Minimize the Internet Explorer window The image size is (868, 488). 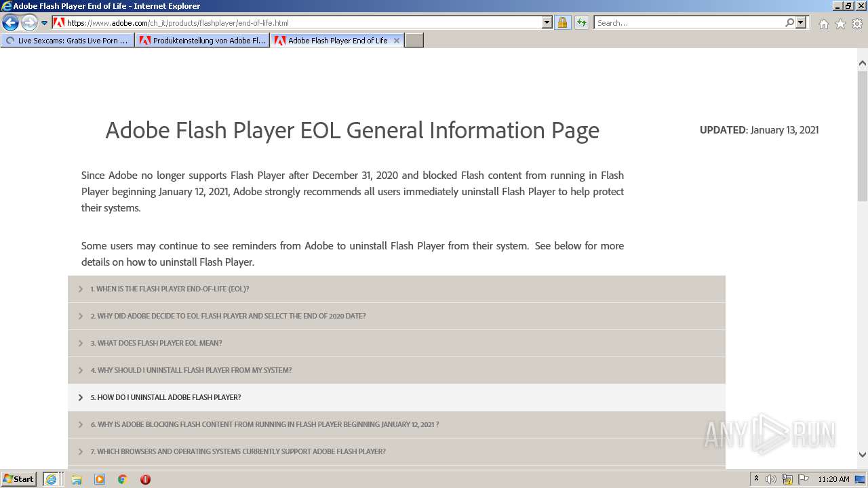tap(837, 6)
